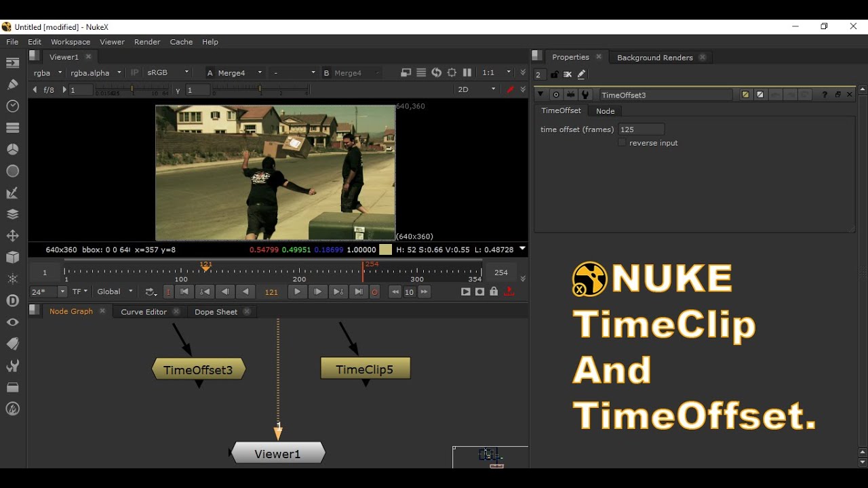Jump to the last frame
The image size is (868, 488).
[x=359, y=291]
